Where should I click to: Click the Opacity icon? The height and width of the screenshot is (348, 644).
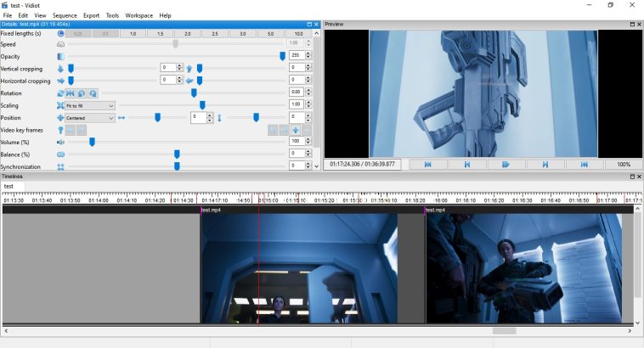61,57
